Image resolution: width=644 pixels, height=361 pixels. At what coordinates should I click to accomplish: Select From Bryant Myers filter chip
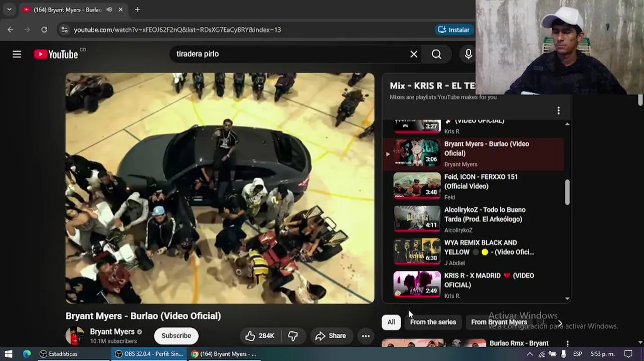(499, 322)
